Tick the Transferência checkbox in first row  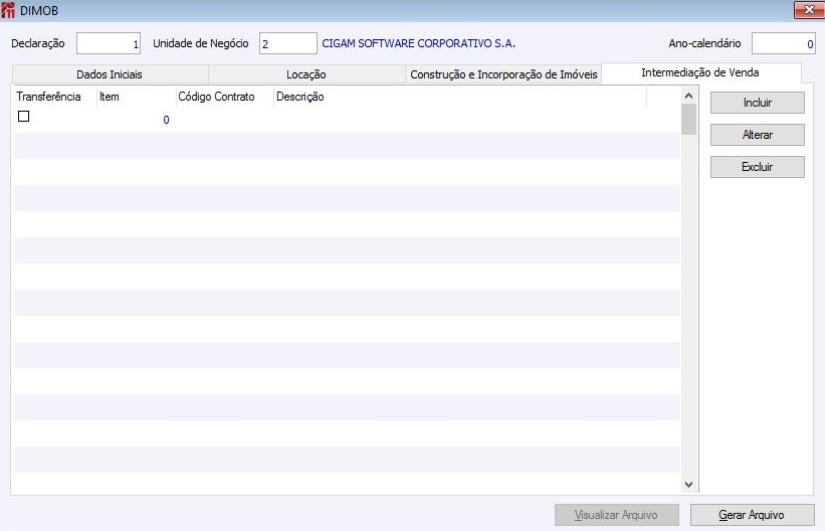click(24, 116)
